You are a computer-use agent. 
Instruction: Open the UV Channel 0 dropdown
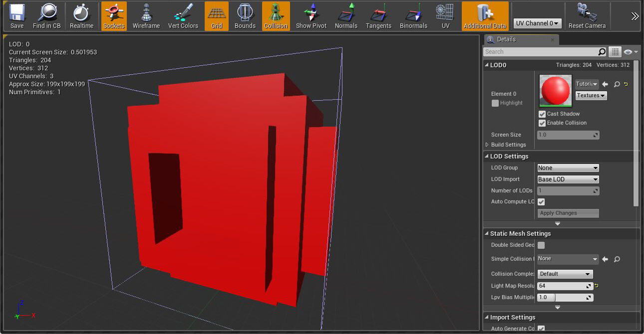[x=537, y=23]
